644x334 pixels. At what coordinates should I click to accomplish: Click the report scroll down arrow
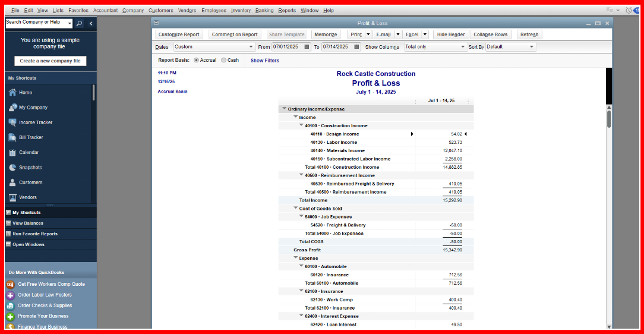pyautogui.click(x=609, y=327)
